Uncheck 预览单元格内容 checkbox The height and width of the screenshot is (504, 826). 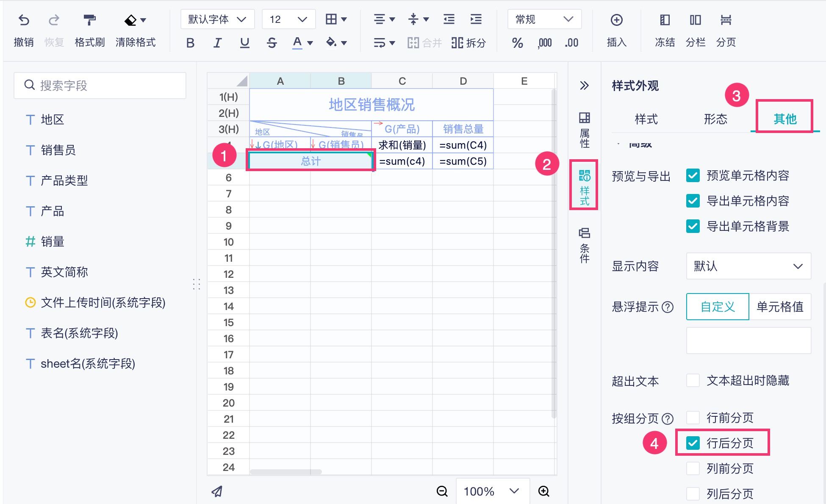(x=693, y=175)
